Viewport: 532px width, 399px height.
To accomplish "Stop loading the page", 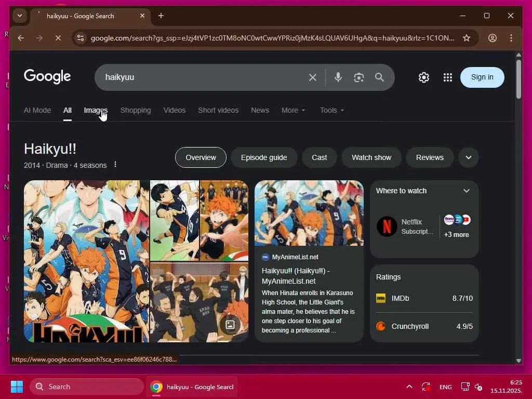I will point(58,38).
